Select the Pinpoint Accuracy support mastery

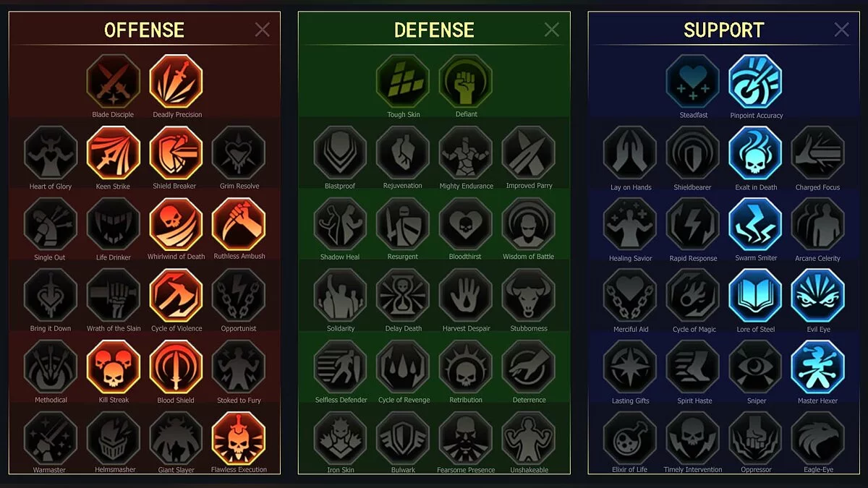(756, 81)
